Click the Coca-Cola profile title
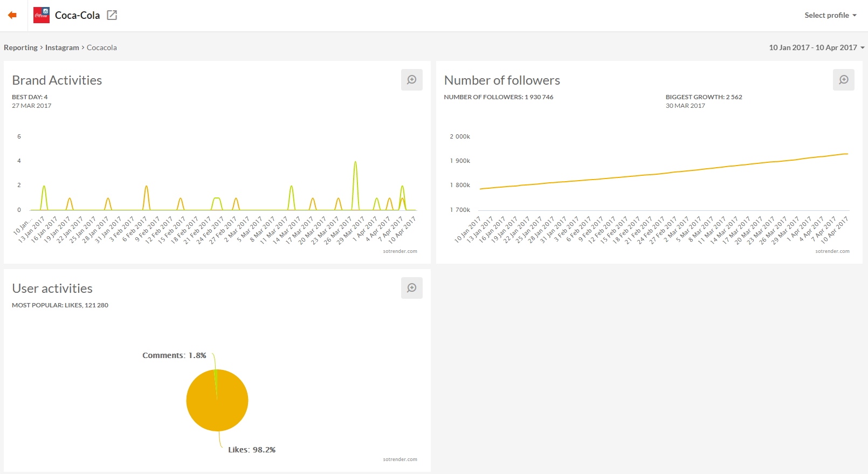The width and height of the screenshot is (868, 474). coord(77,15)
